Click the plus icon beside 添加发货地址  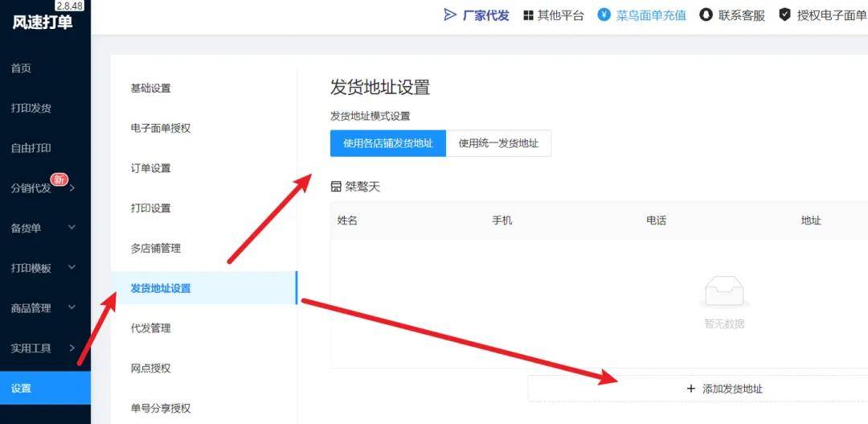tap(690, 389)
